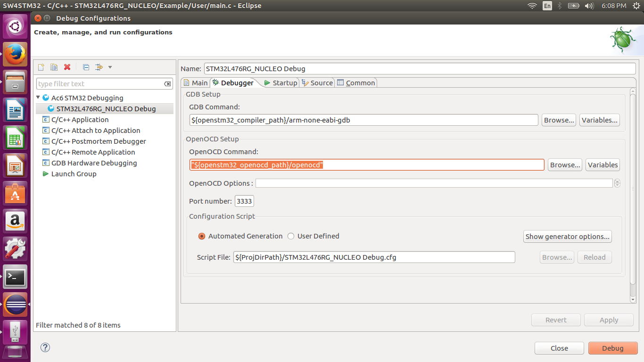This screenshot has height=362, width=644.
Task: Start debugging with the Debug button
Action: (x=613, y=348)
